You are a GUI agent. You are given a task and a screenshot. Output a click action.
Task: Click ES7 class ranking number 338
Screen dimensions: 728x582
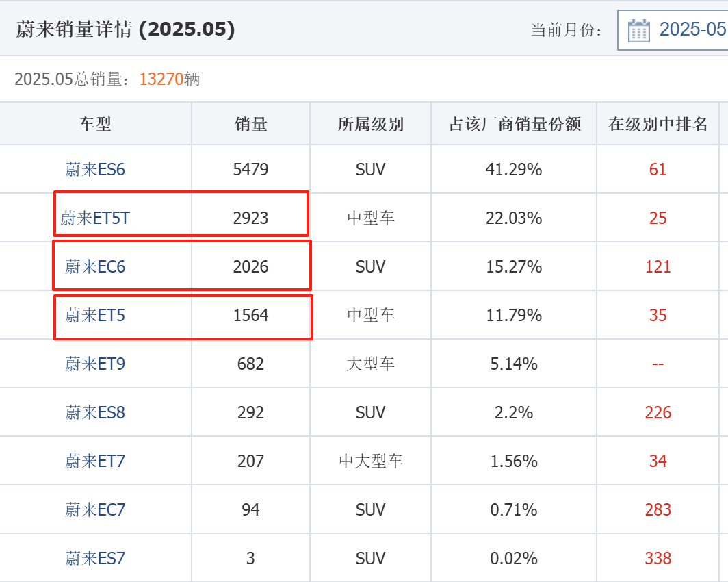click(658, 558)
